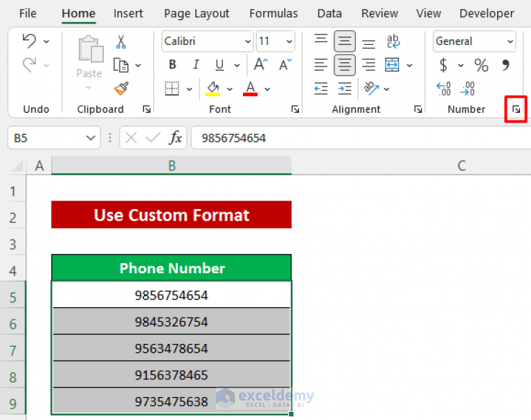Toggle Italic formatting
The image size is (531, 420).
point(196,64)
